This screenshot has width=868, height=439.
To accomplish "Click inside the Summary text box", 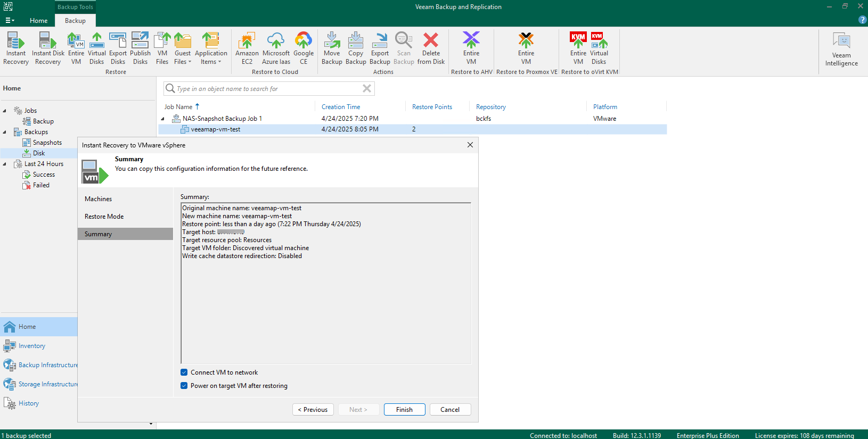I will [326, 283].
